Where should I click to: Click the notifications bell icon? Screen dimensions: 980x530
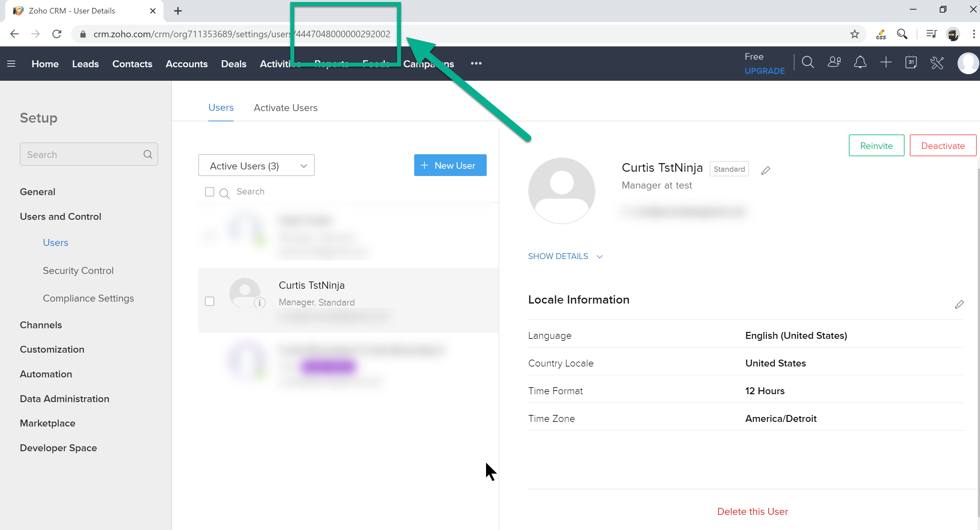[x=860, y=62]
